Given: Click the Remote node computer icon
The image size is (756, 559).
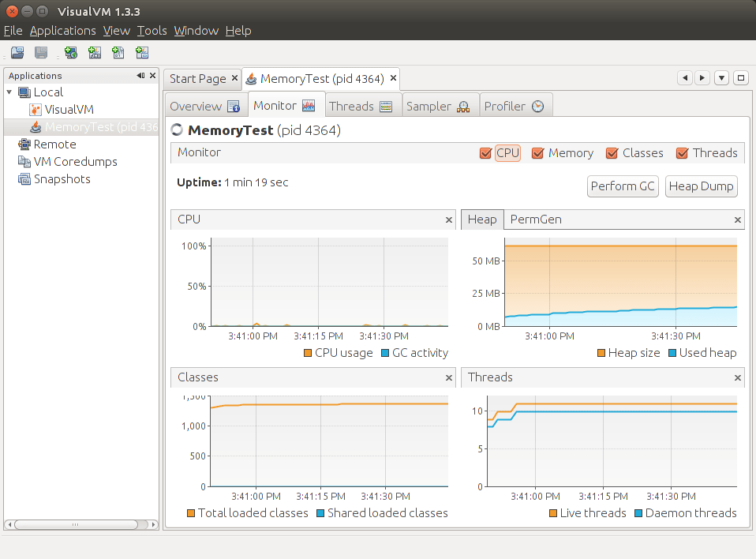Looking at the screenshot, I should pyautogui.click(x=23, y=144).
